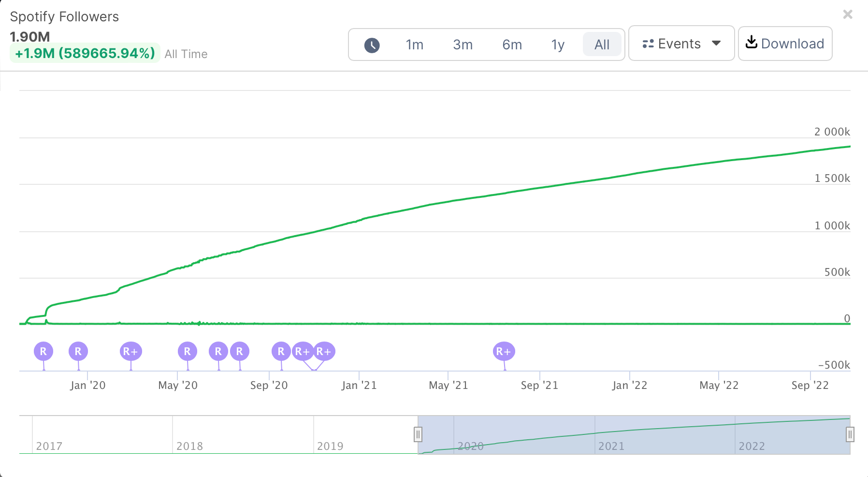Click the R marker near Jan '20

[78, 352]
